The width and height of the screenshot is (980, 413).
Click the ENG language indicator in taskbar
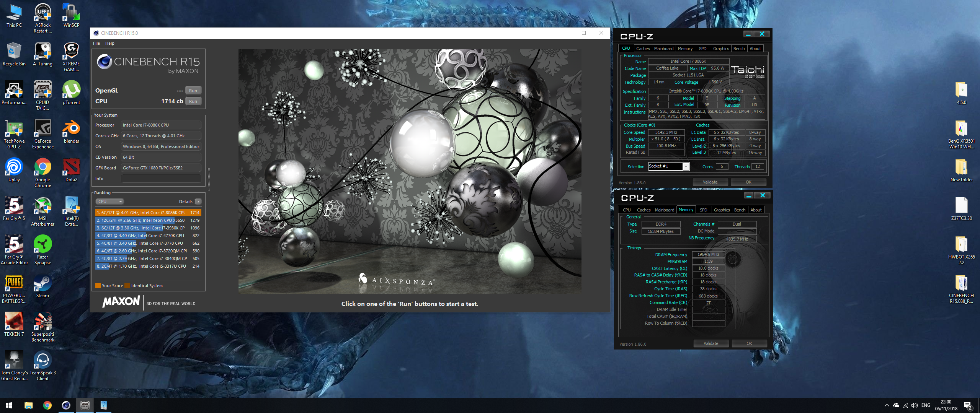(926, 405)
